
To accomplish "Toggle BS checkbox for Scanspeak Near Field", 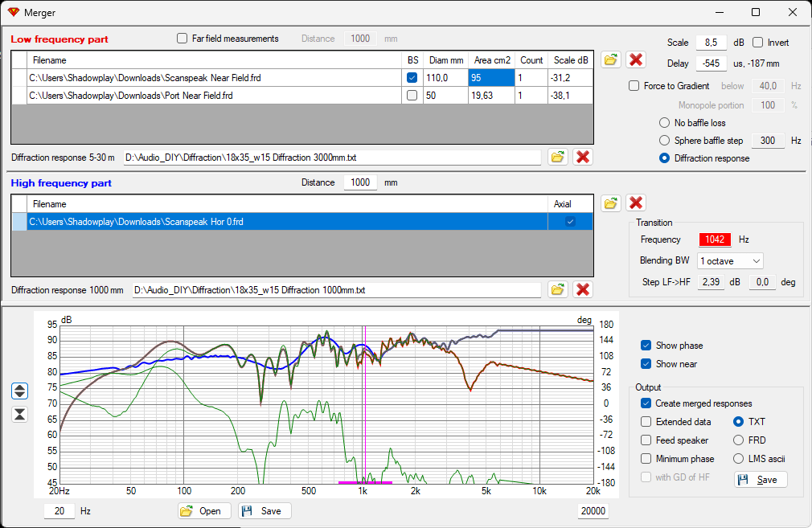I will point(412,78).
